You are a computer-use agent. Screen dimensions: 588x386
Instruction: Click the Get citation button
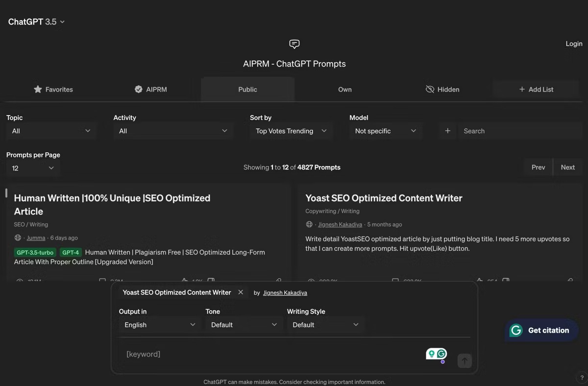coord(540,330)
